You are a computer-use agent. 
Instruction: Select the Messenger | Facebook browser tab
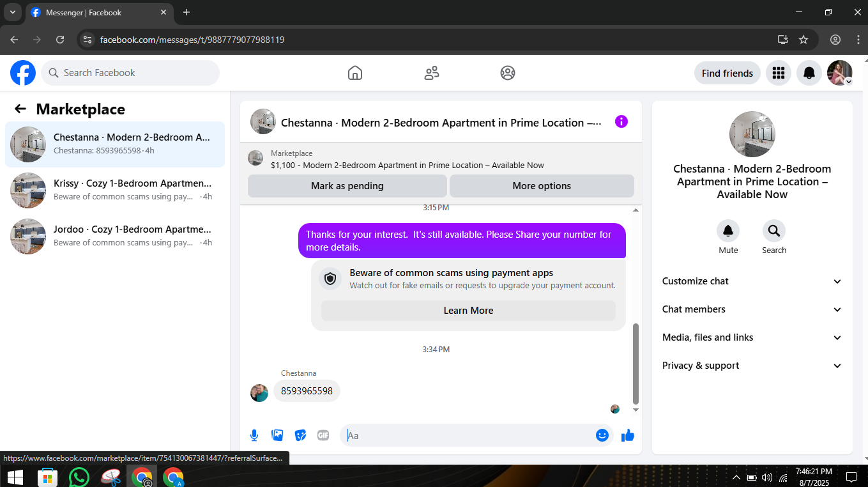(x=100, y=13)
